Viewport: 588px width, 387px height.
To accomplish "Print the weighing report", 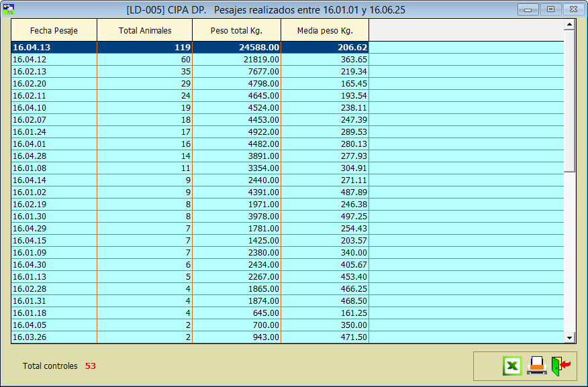I will point(536,366).
